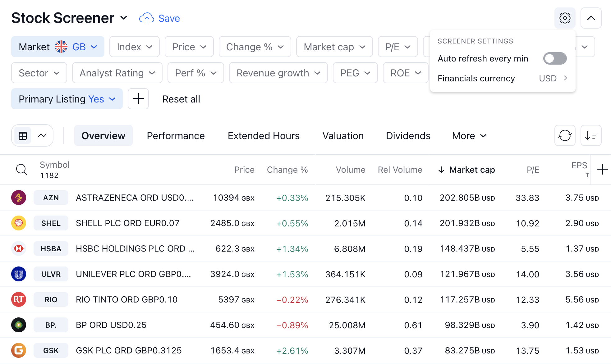611x364 pixels.
Task: Open the Market GB filter dropdown
Action: (x=58, y=47)
